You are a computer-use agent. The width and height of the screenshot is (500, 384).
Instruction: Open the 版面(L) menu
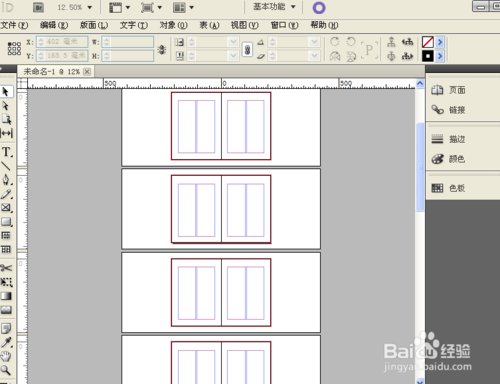tap(94, 25)
